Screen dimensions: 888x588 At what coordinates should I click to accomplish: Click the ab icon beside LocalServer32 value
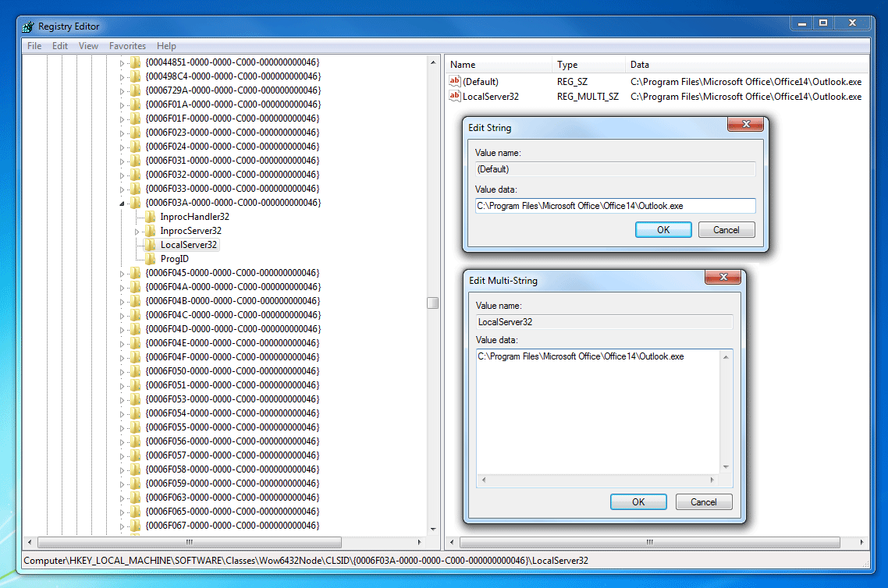pos(454,96)
